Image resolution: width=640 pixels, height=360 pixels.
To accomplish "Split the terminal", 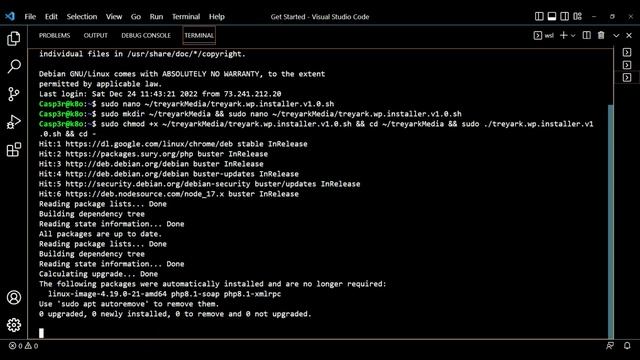I will coord(587,36).
